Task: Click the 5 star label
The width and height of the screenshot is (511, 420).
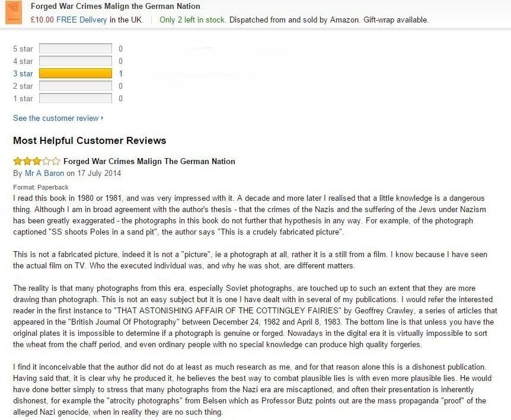Action: click(x=23, y=49)
